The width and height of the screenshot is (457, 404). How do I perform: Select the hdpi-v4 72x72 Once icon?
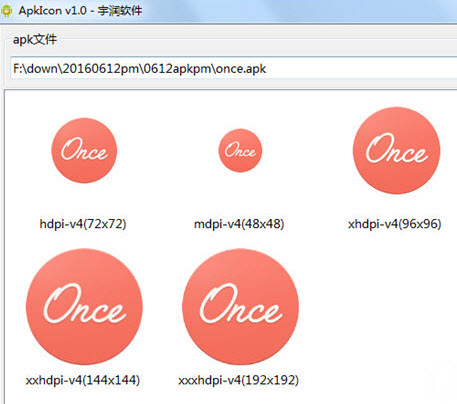(84, 150)
